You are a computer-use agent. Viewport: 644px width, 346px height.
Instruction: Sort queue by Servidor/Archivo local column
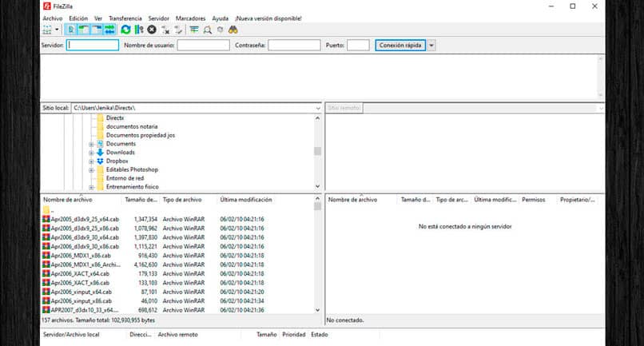tap(71, 335)
